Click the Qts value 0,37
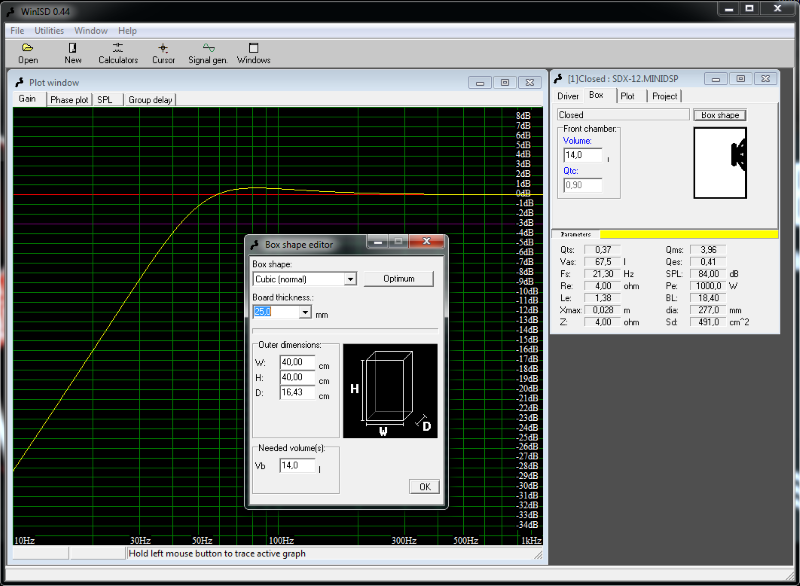Image resolution: width=800 pixels, height=586 pixels. (603, 250)
